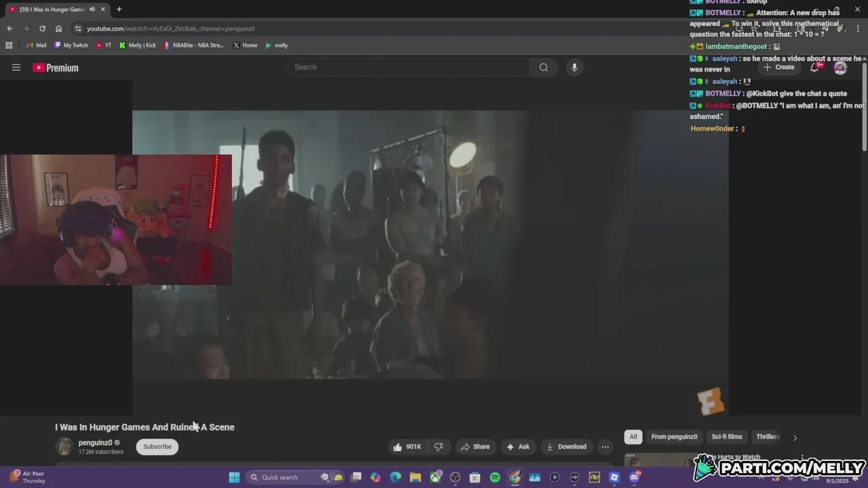This screenshot has width=868, height=488.
Task: Mute tab using speaker icon
Action: (x=92, y=9)
